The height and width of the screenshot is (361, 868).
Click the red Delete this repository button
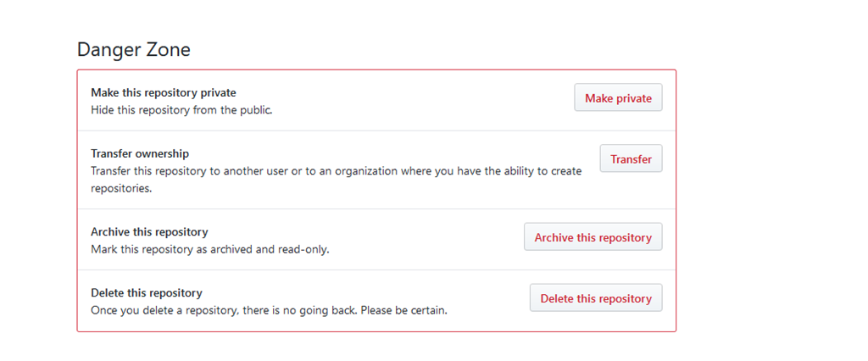click(596, 298)
